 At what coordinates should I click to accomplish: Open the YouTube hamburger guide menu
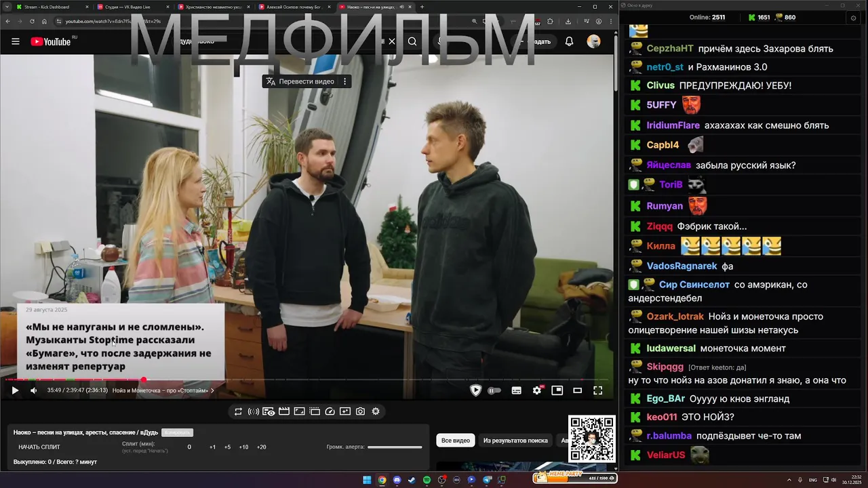(x=15, y=41)
